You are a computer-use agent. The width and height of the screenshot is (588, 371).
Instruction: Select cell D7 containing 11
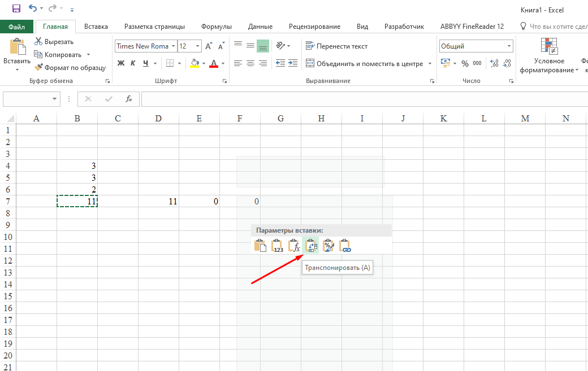(x=159, y=202)
